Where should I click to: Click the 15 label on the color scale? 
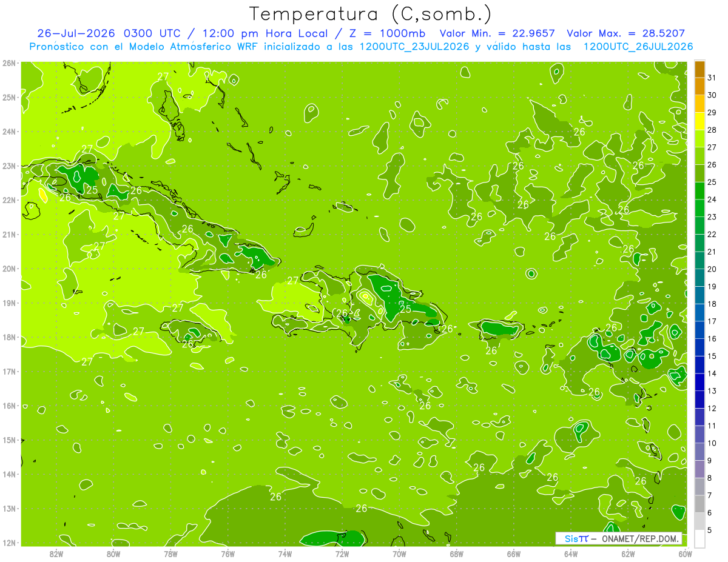pos(712,356)
